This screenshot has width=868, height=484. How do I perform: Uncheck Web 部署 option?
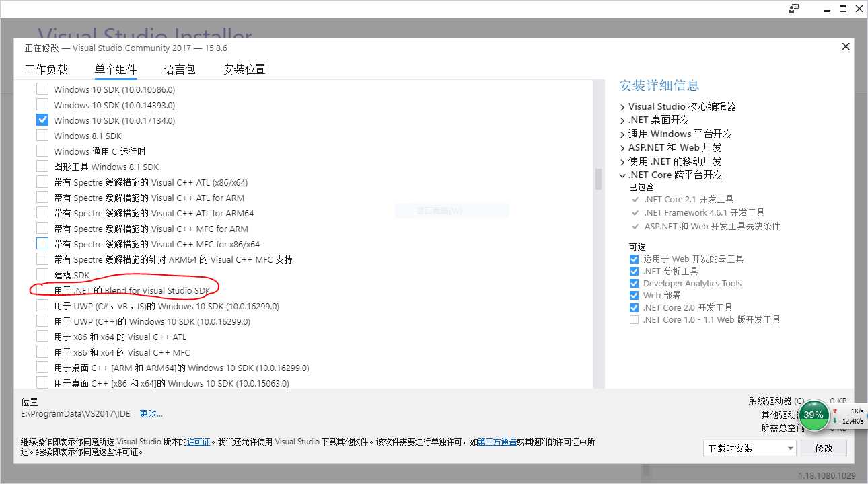click(634, 295)
